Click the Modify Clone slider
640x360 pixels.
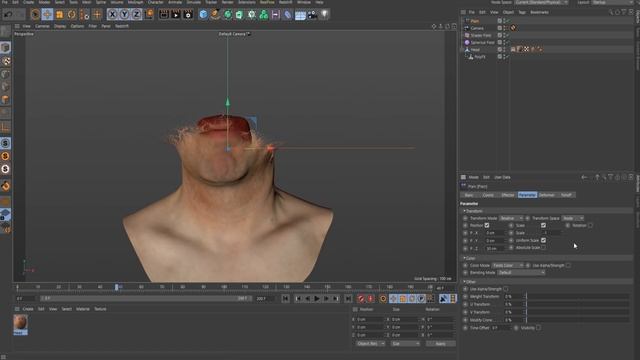578,320
